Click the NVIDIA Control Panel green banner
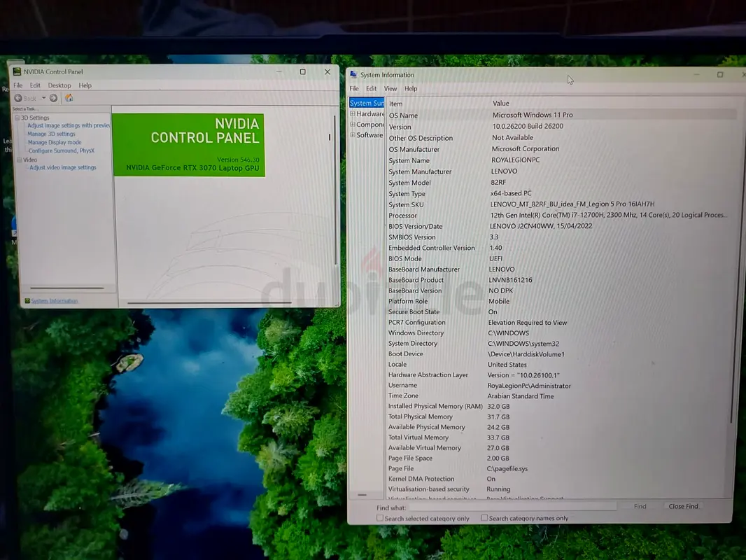 point(188,145)
